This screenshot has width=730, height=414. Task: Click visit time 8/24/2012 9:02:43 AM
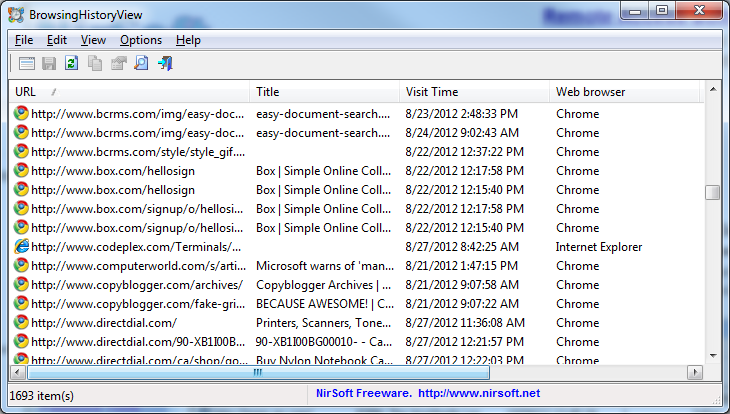point(462,133)
